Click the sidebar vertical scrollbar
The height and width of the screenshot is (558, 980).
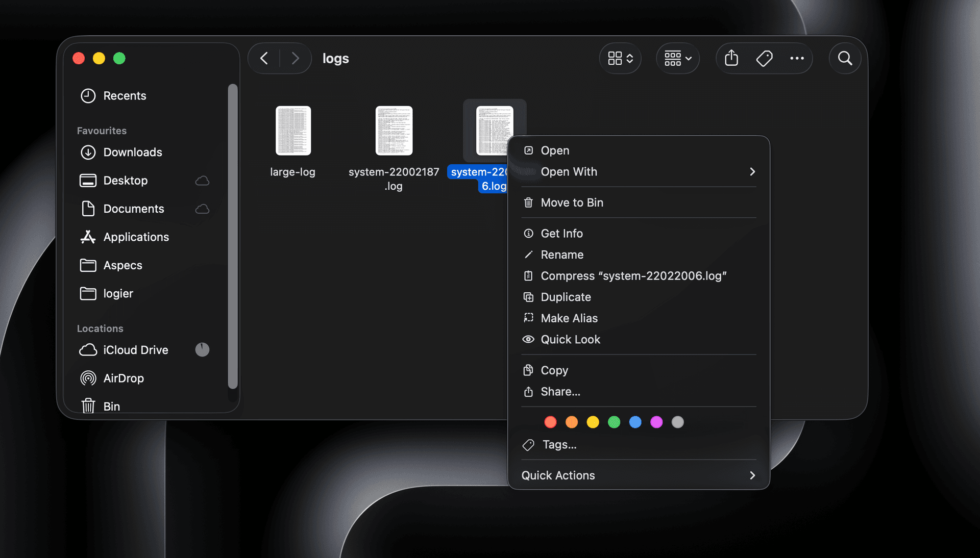(233, 236)
